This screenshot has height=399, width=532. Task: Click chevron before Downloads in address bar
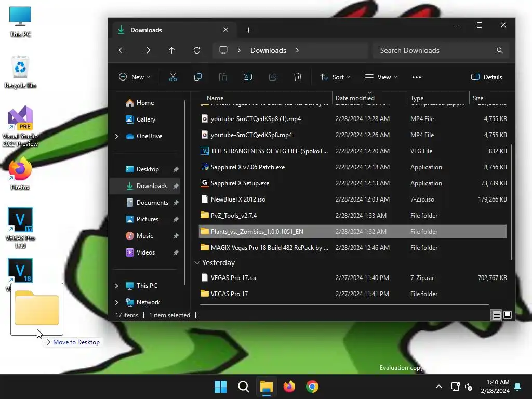[x=239, y=50]
